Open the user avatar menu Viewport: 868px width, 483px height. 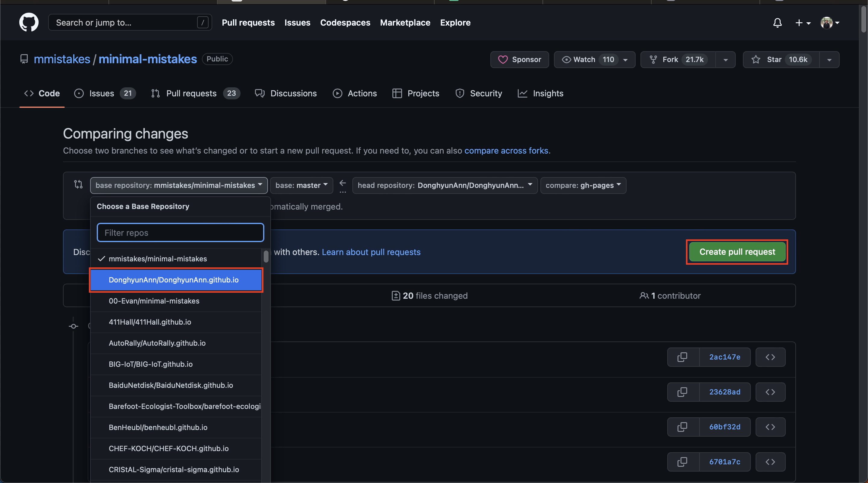pyautogui.click(x=830, y=23)
